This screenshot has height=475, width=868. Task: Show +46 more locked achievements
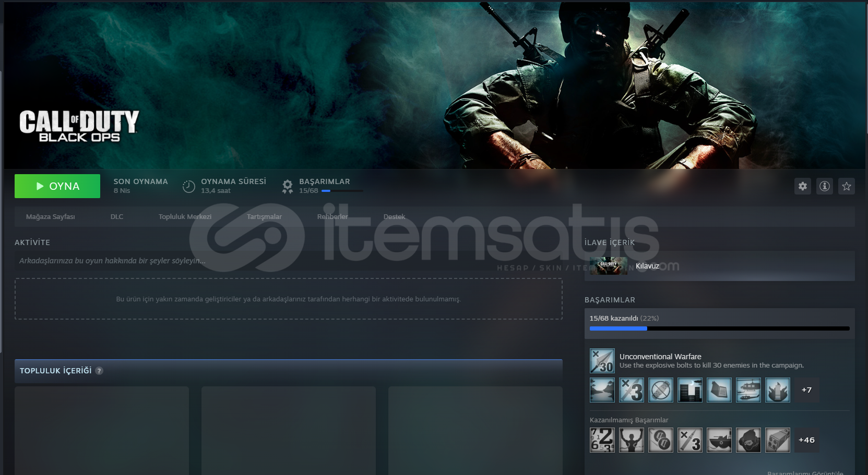(806, 440)
